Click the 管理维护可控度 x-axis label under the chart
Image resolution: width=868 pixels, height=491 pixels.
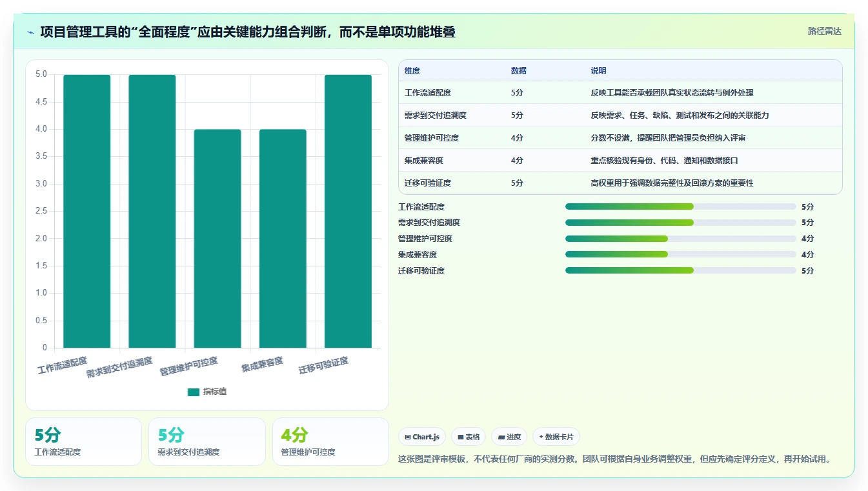click(x=189, y=366)
